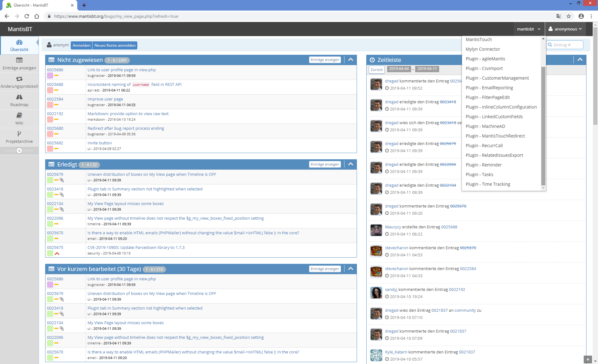Open the Roadmap road icon
Screen dimensions: 598x364
point(19,97)
